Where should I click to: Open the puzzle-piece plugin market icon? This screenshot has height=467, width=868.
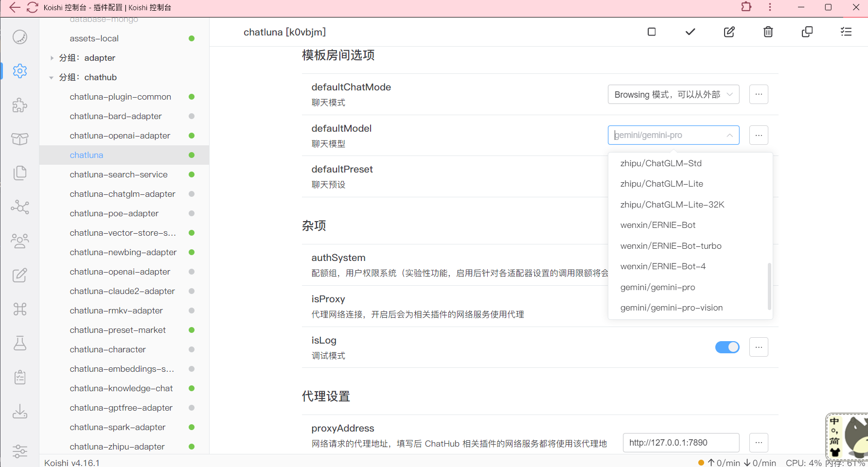coord(20,105)
